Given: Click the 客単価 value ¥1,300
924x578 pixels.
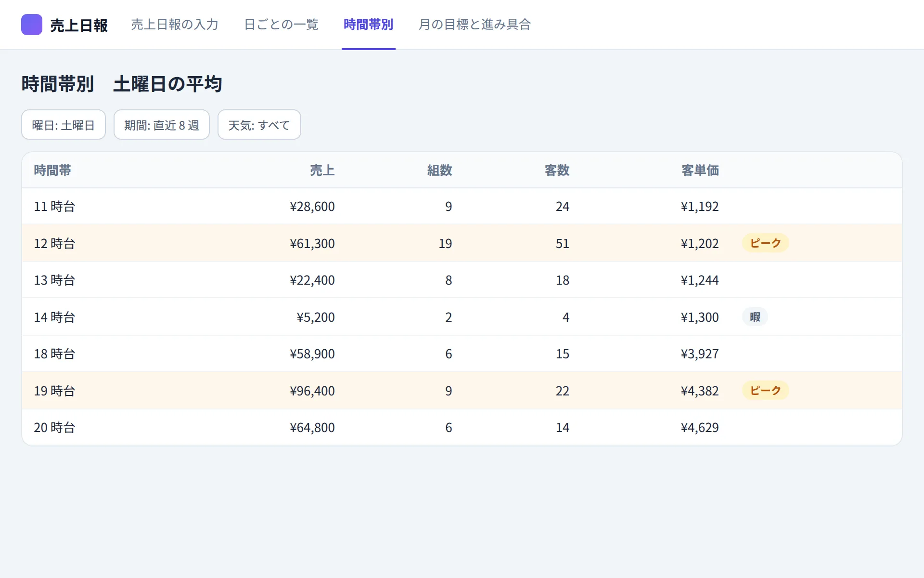Looking at the screenshot, I should point(700,317).
